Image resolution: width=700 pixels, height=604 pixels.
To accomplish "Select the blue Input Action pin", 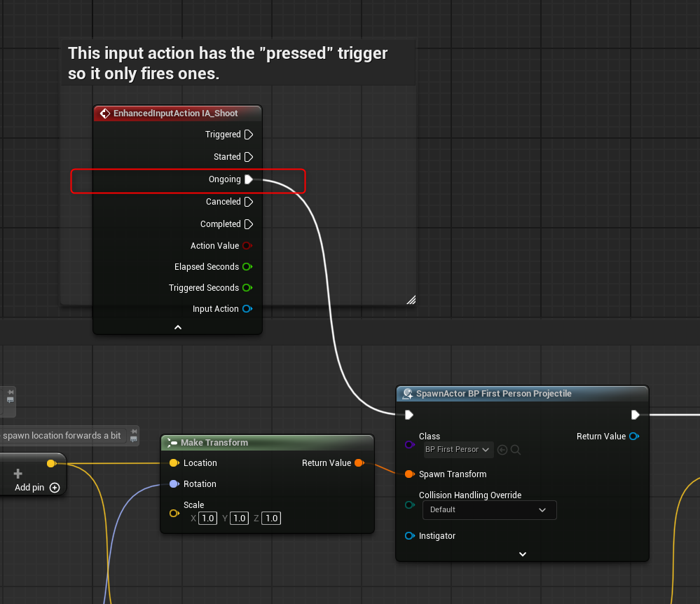I will pos(247,308).
